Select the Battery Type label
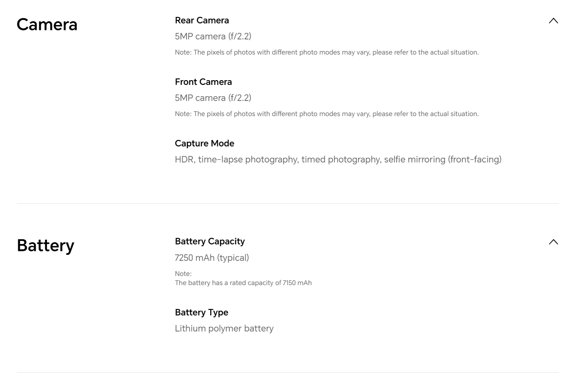 tap(201, 312)
